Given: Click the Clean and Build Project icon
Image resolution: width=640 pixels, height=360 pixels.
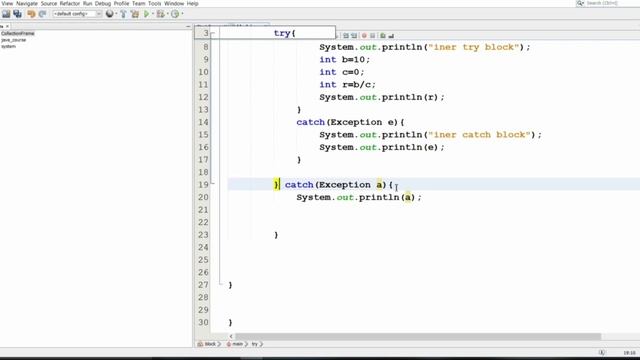Looking at the screenshot, I should (135, 14).
